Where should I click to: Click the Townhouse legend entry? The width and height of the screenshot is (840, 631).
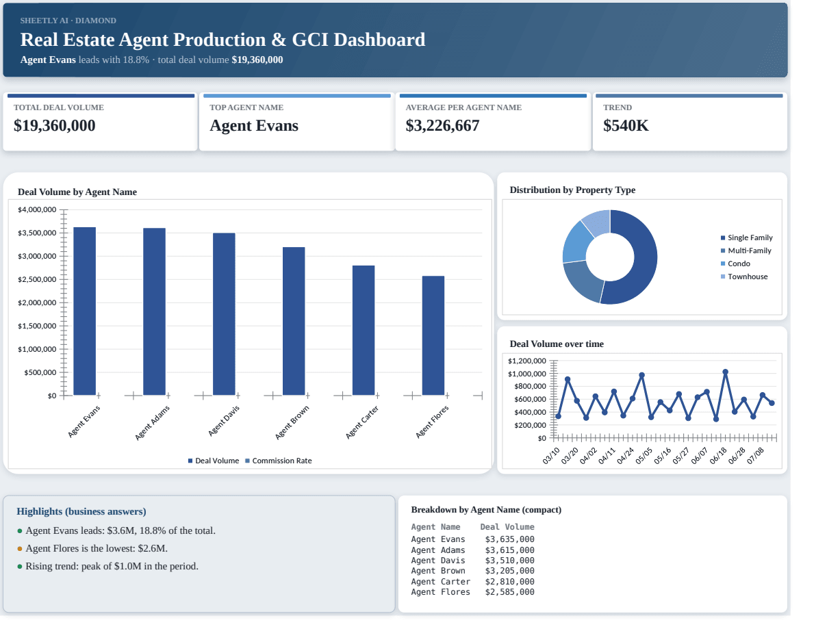pos(744,276)
